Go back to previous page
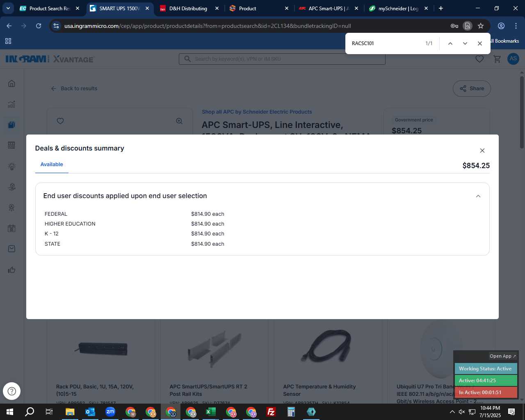This screenshot has width=525, height=420. (9, 26)
